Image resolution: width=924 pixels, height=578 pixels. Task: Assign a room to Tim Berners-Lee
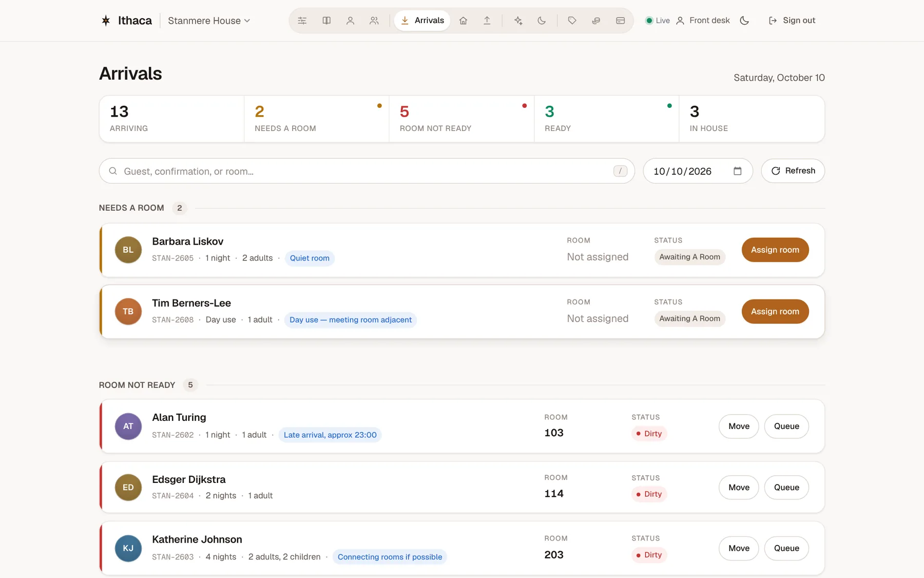point(775,311)
